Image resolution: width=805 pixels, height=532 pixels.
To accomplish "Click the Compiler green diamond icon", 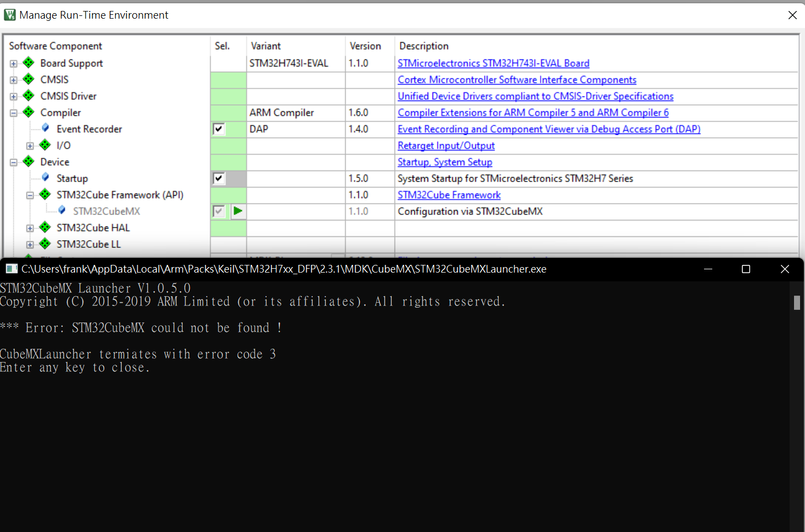I will [29, 112].
